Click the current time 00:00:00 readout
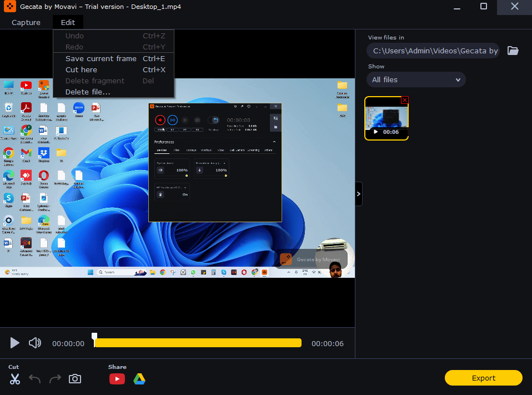The image size is (532, 395). (68, 343)
